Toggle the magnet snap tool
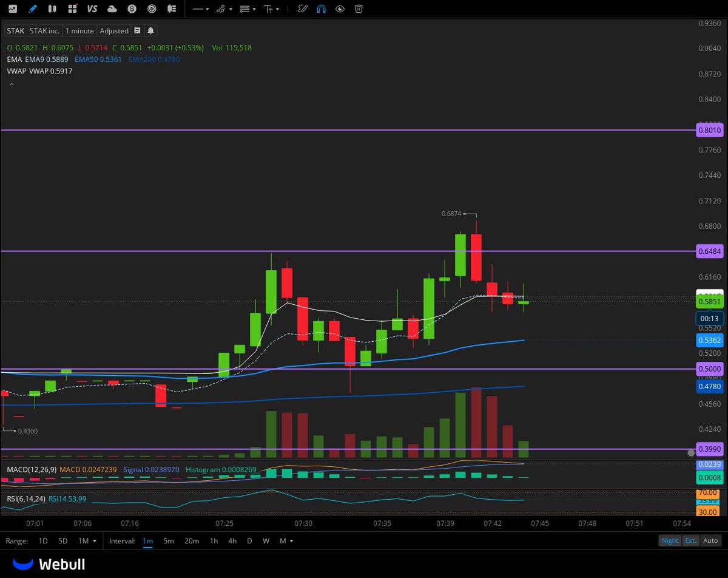Viewport: 728px width, 578px height. coord(322,8)
